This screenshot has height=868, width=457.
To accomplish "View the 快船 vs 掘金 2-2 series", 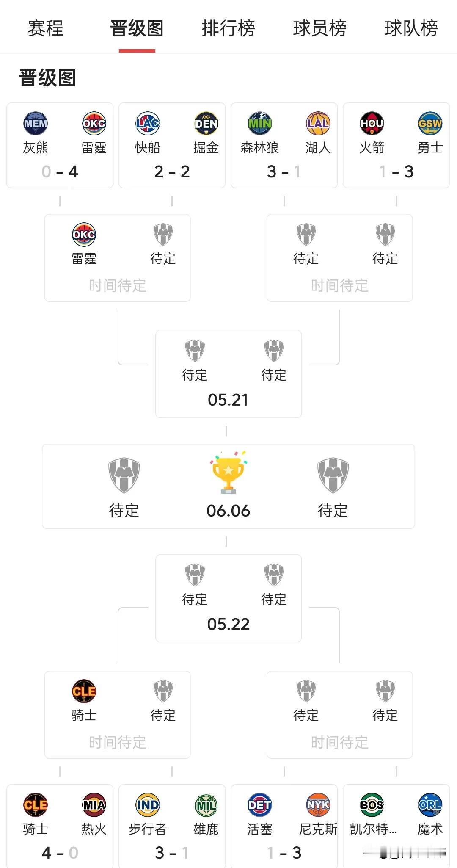I will [x=172, y=145].
